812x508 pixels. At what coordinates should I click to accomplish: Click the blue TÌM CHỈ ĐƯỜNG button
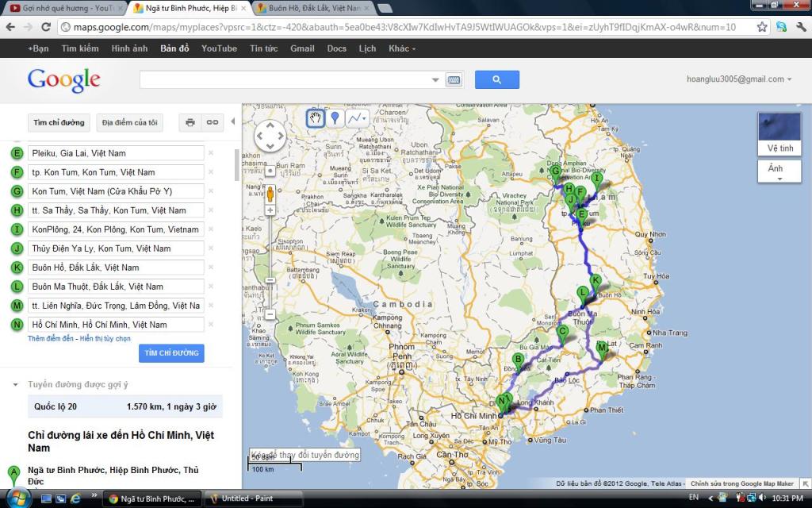[x=171, y=353]
